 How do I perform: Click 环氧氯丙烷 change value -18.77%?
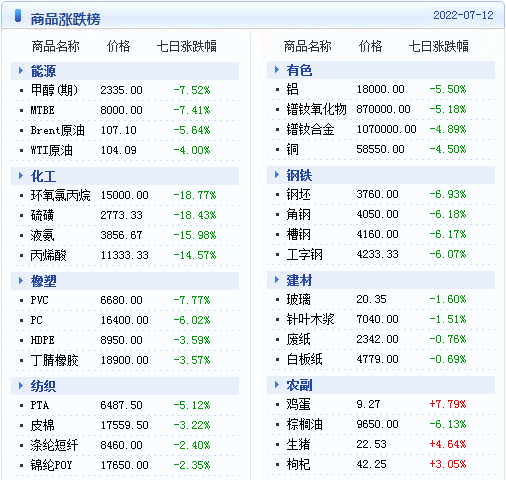(x=195, y=195)
